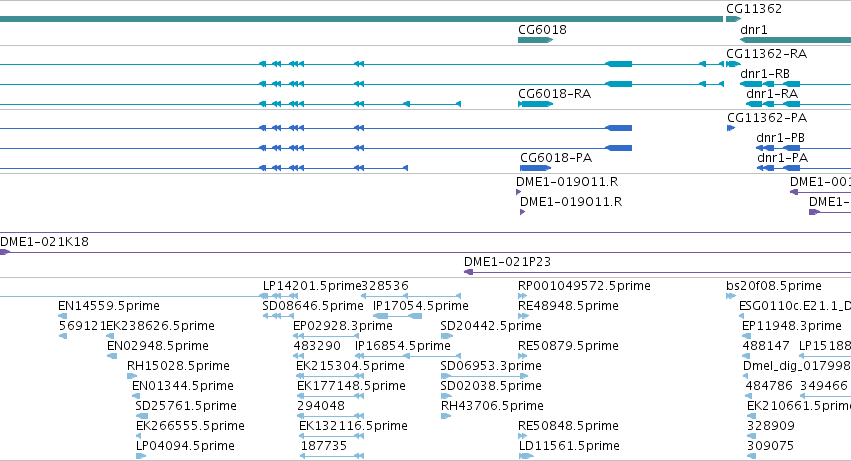
Task: Click the DME1-021K18 clone label
Action: coord(45,242)
